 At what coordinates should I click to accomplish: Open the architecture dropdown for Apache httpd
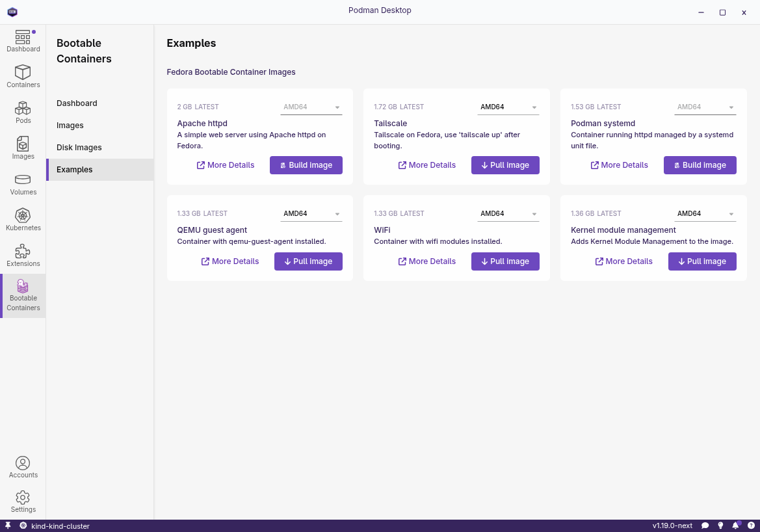[311, 107]
